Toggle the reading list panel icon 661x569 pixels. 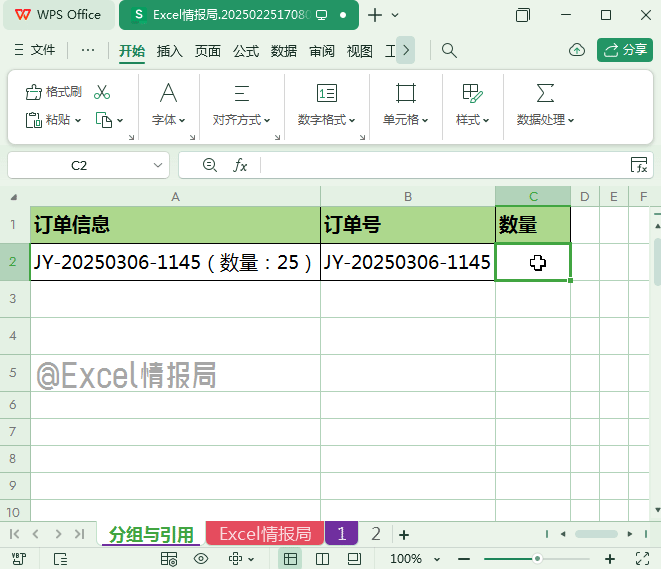(60, 559)
